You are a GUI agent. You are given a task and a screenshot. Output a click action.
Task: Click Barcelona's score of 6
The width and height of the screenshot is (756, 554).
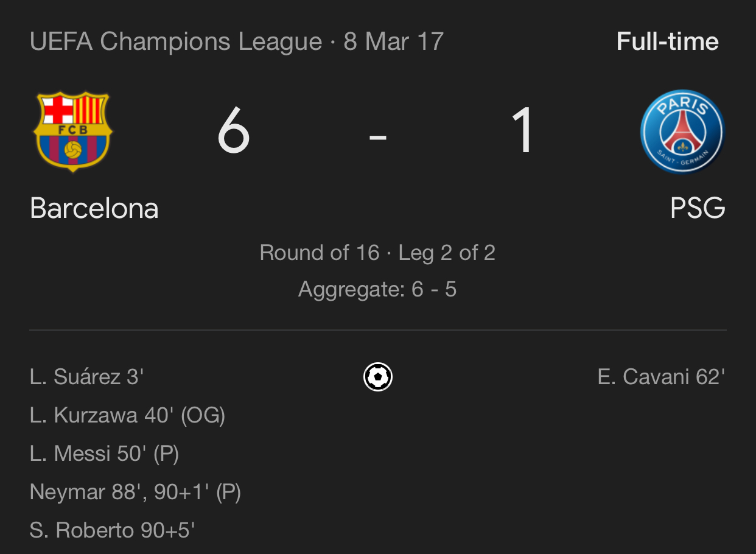pos(234,131)
